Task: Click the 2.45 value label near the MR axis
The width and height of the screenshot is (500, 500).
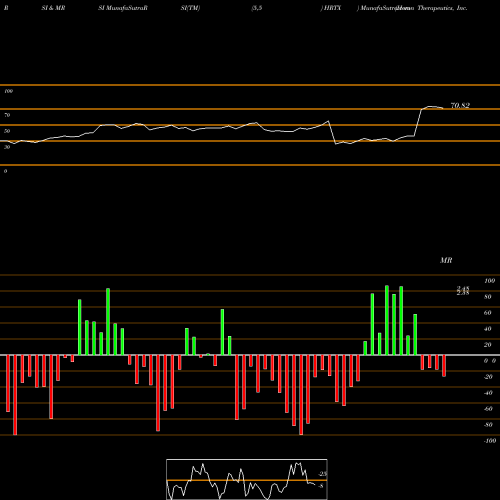Action: click(463, 288)
